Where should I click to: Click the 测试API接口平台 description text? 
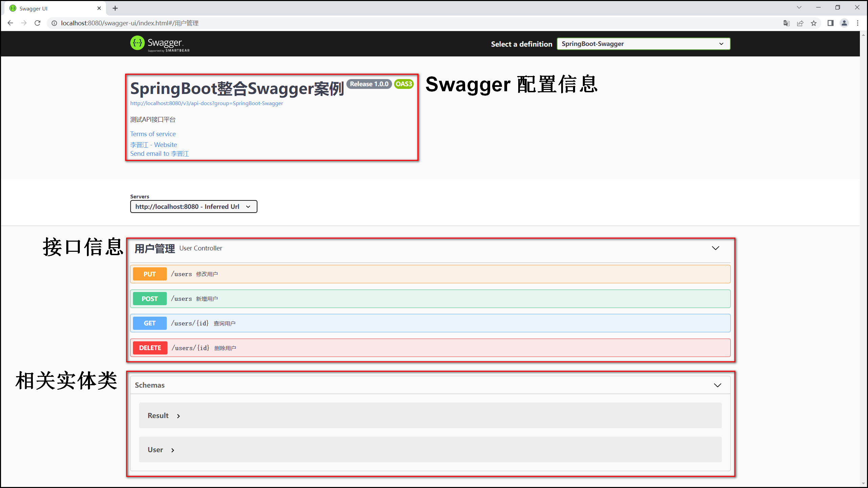pyautogui.click(x=153, y=120)
